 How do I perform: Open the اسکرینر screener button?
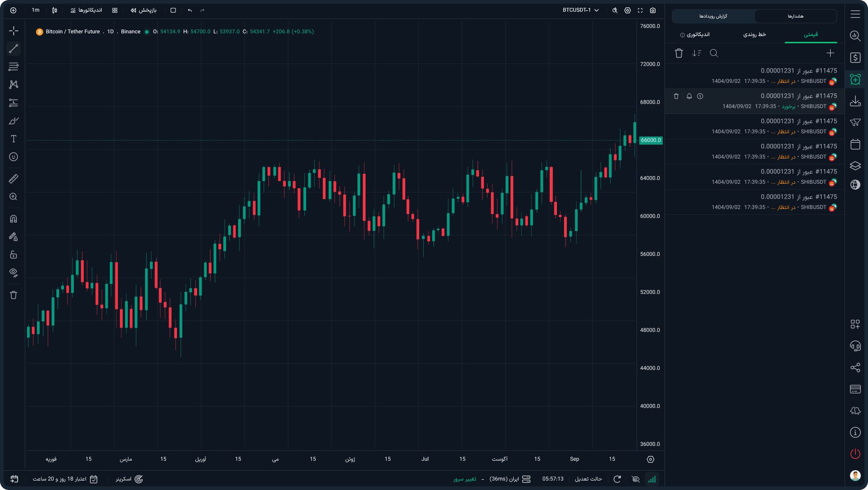click(x=129, y=479)
